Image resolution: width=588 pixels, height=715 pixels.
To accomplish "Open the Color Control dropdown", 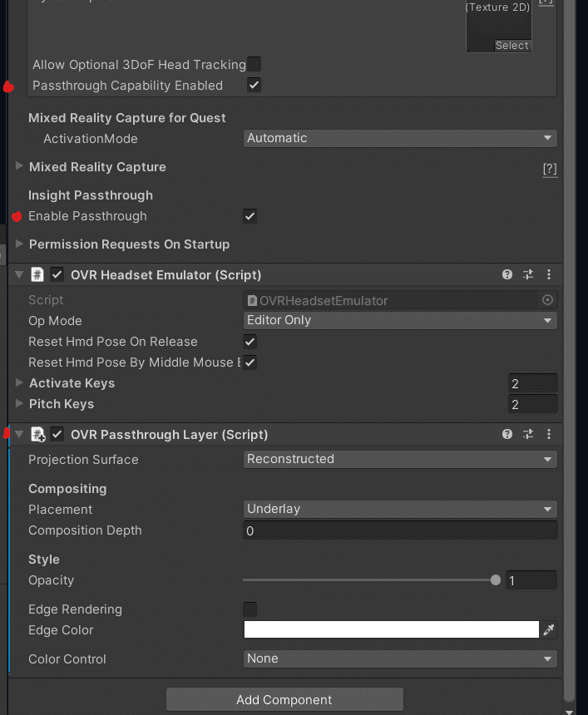I will click(x=400, y=659).
